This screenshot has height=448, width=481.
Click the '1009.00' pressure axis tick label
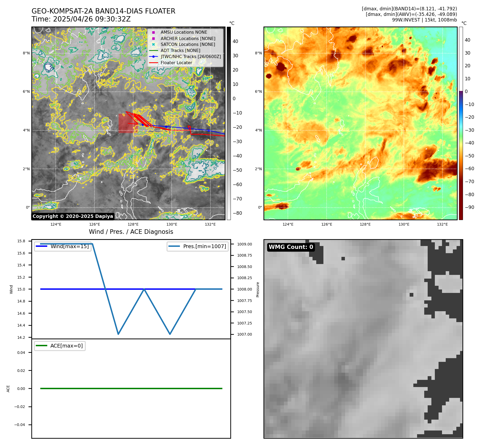point(245,244)
